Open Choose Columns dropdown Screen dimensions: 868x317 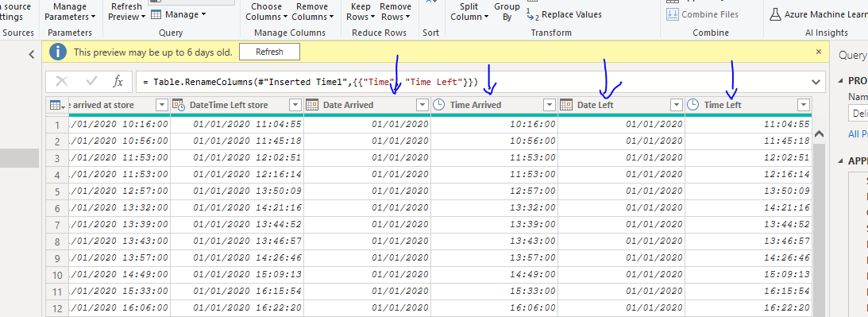click(x=266, y=12)
